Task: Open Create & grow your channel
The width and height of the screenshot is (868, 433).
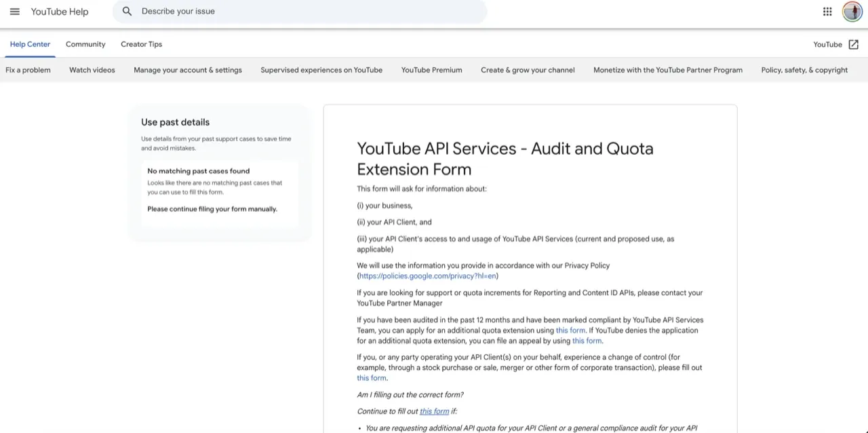Action: coord(528,70)
